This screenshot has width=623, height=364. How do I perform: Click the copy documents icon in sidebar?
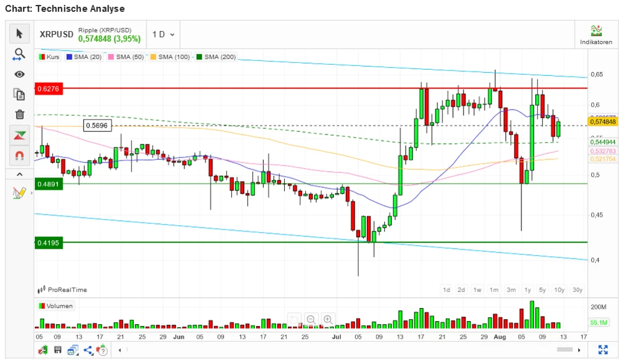tap(19, 95)
